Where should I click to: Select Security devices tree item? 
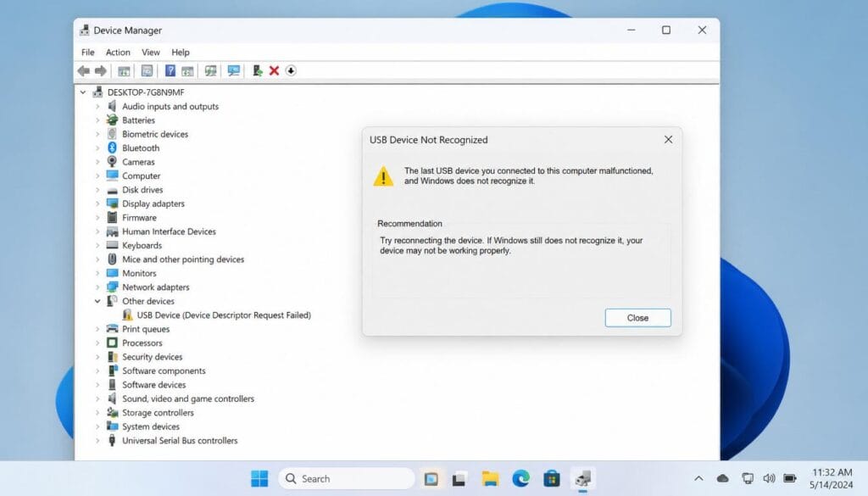(153, 357)
